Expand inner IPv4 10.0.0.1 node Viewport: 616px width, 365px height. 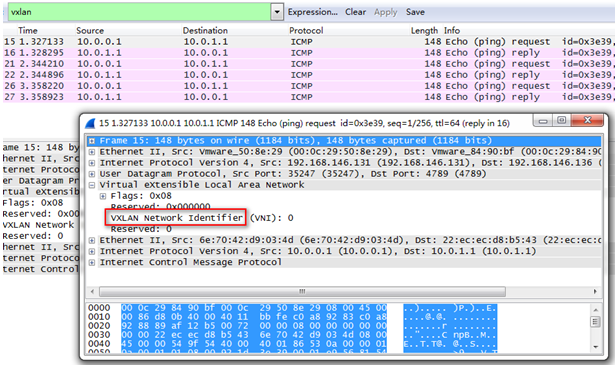coord(92,251)
